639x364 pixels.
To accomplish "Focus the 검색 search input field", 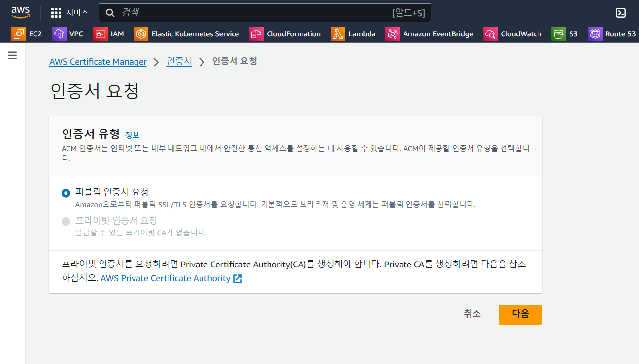I will click(265, 13).
